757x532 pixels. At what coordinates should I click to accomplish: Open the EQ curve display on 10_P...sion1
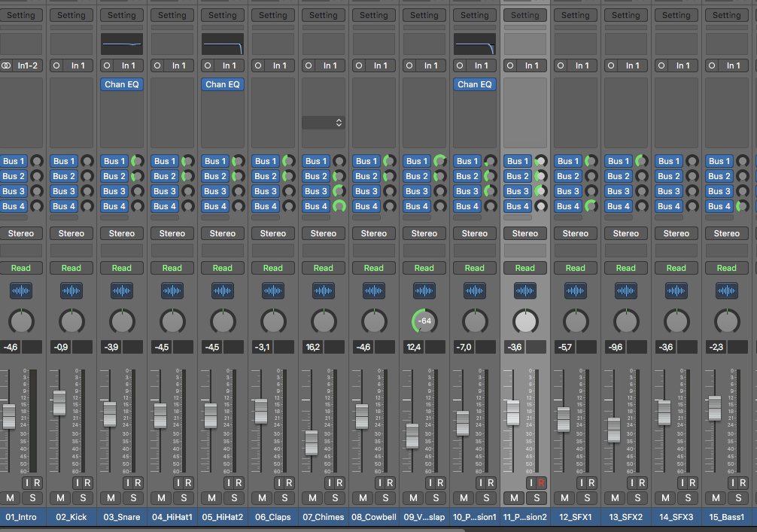[475, 44]
